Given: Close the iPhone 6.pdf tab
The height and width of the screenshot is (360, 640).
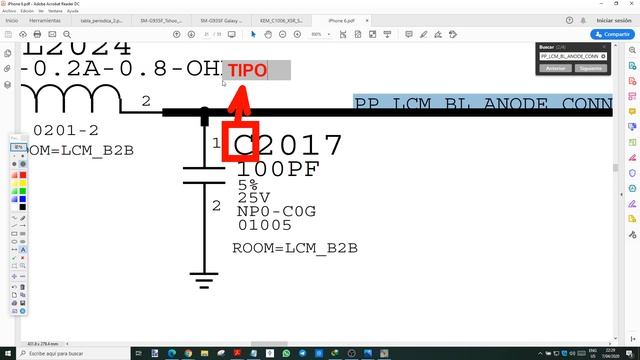Looking at the screenshot, I should pos(367,20).
